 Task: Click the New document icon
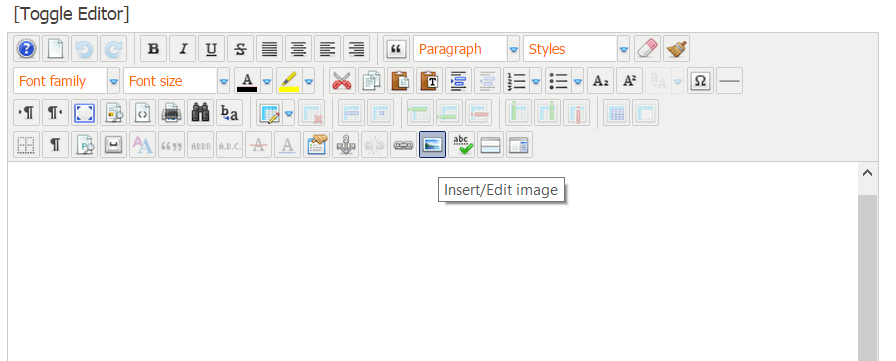coord(55,49)
